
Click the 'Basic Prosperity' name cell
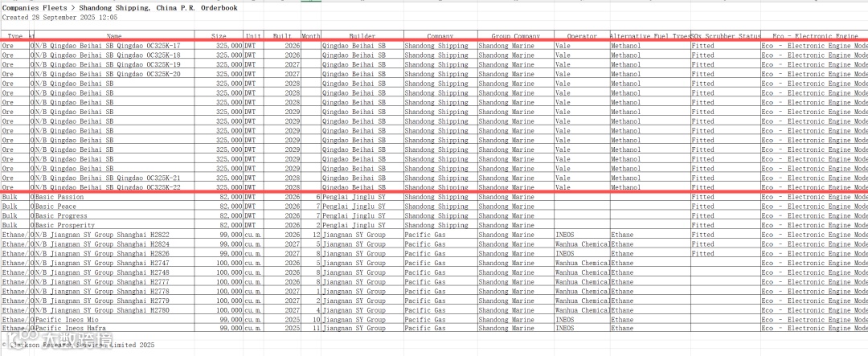point(114,225)
